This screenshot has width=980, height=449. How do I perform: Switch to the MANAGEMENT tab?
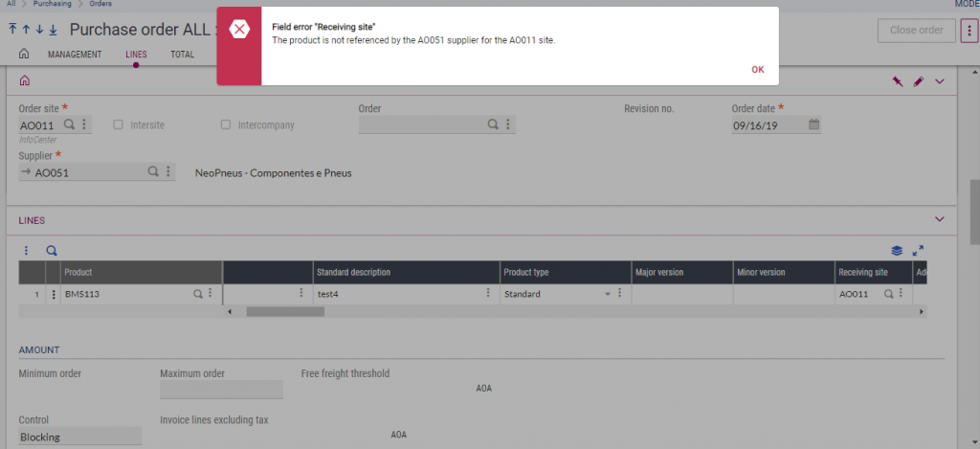(75, 55)
